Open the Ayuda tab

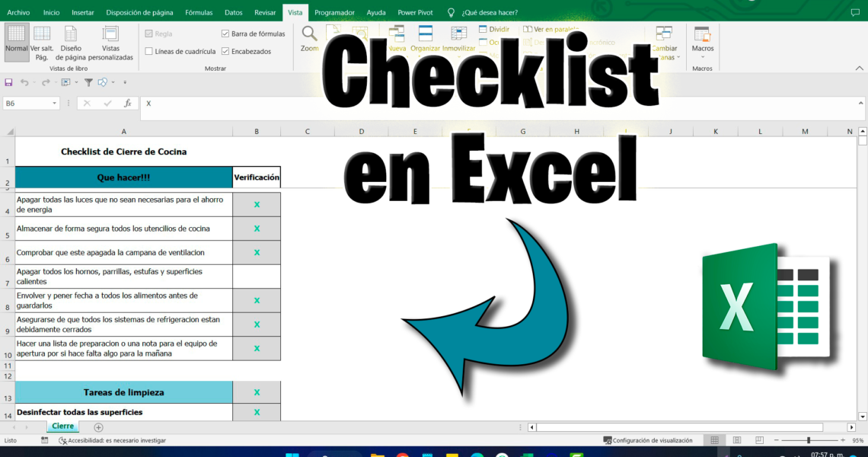point(376,12)
